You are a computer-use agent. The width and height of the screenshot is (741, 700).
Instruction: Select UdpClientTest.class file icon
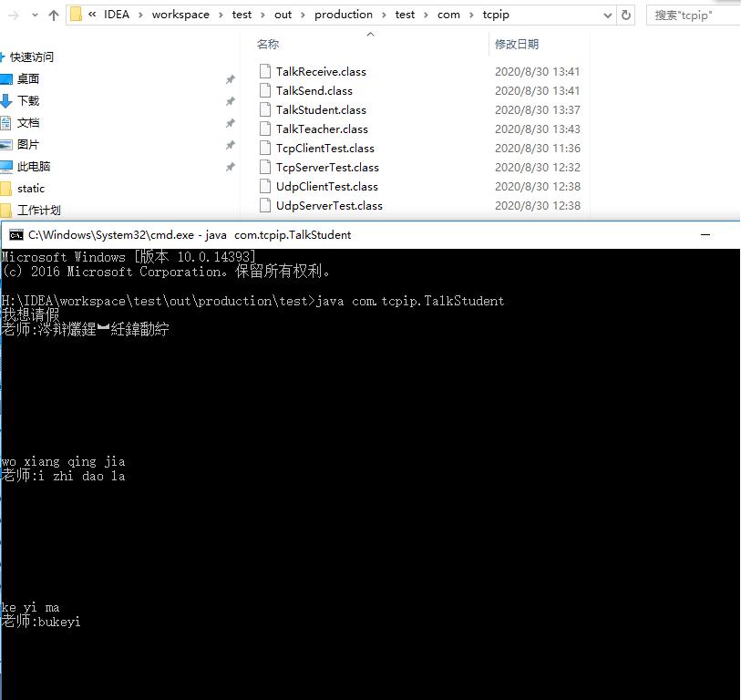pyautogui.click(x=265, y=186)
